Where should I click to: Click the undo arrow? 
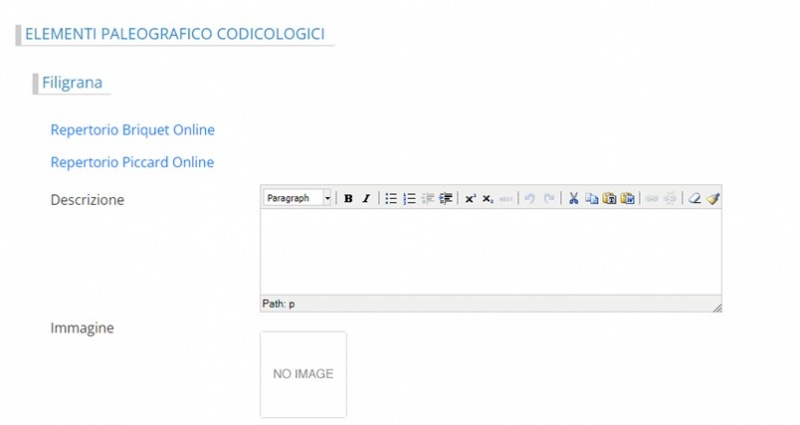(x=530, y=199)
